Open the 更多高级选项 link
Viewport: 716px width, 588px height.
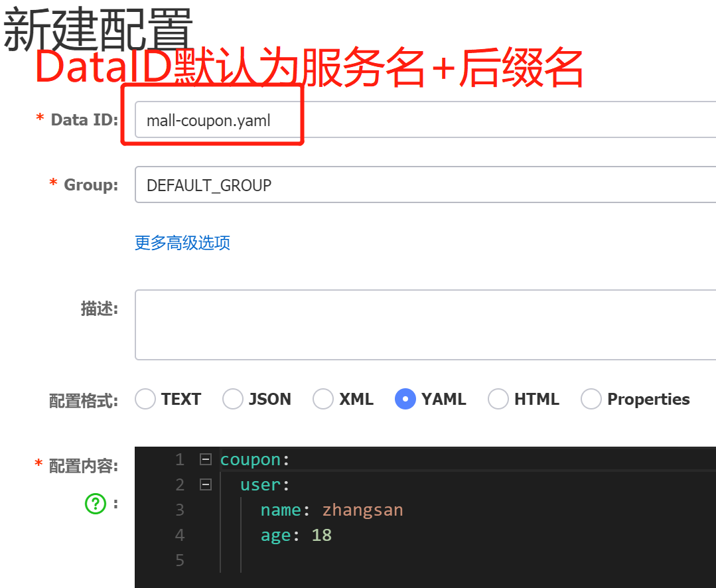pos(182,243)
